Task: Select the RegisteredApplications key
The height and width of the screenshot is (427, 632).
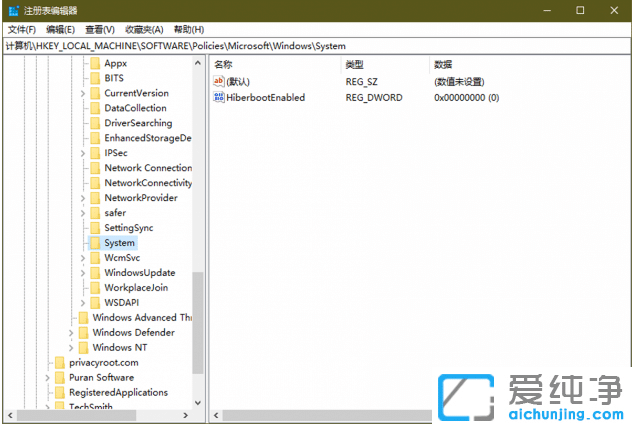Action: (118, 392)
